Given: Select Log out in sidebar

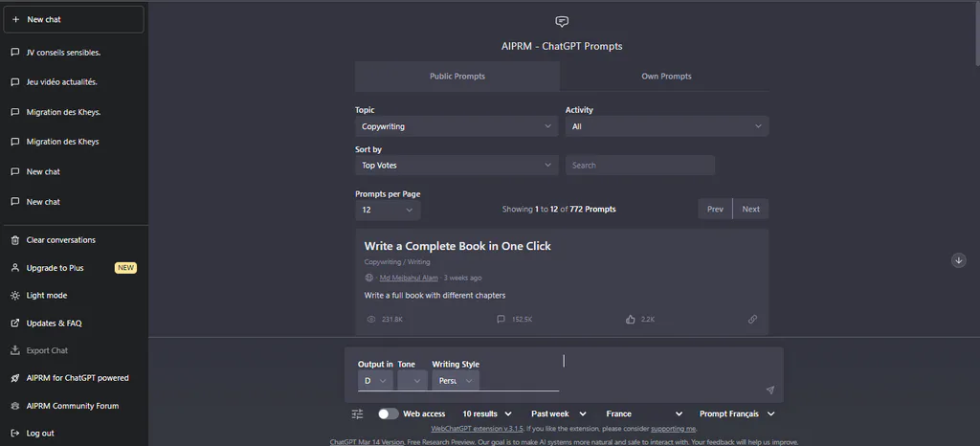Looking at the screenshot, I should pyautogui.click(x=74, y=433).
